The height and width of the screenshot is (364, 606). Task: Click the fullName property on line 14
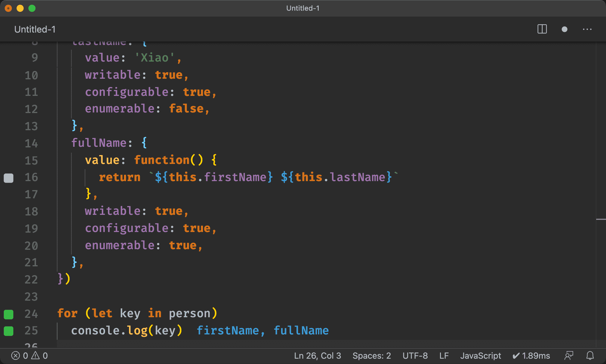pyautogui.click(x=99, y=143)
